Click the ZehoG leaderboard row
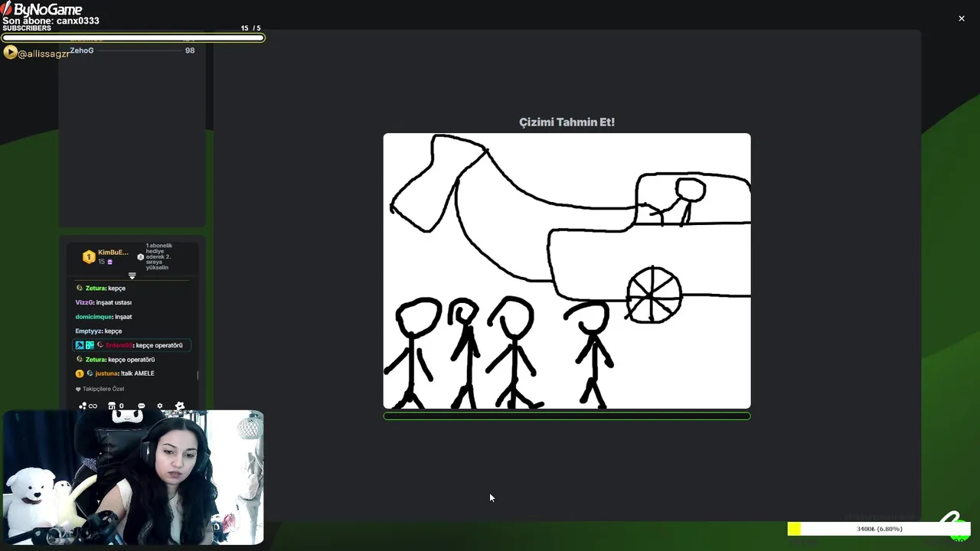The image size is (980, 551). point(132,51)
